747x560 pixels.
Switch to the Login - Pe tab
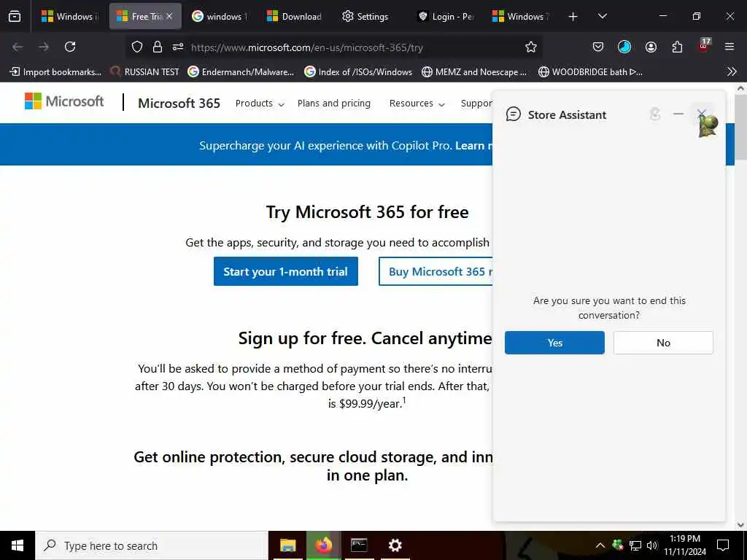click(x=446, y=16)
